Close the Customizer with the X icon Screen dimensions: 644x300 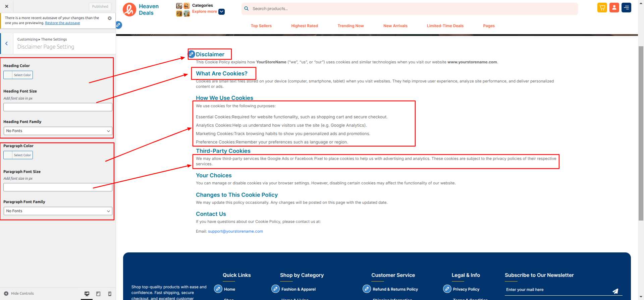(7, 6)
